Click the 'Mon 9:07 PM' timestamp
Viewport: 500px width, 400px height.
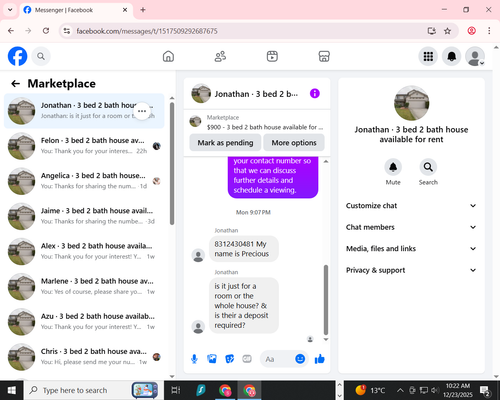coord(253,212)
